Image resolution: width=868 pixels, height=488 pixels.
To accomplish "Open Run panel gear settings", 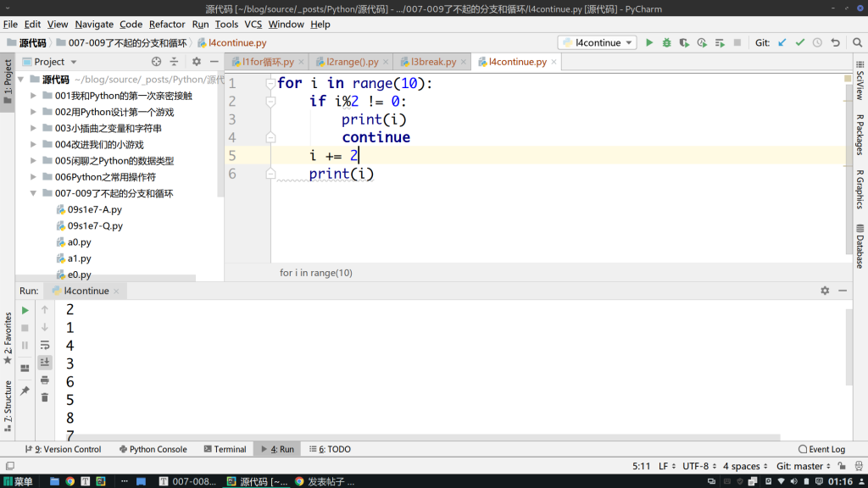I will (x=825, y=291).
